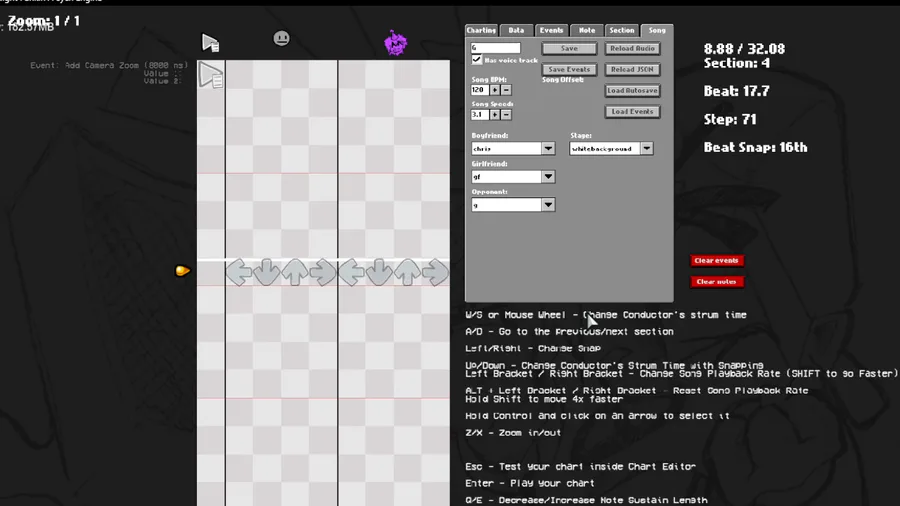Click second left arrow on strum line

point(351,272)
